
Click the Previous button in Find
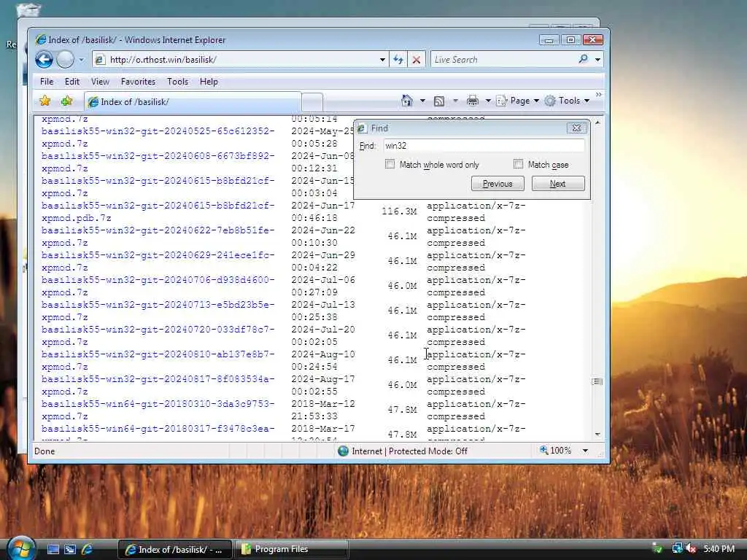click(x=498, y=184)
